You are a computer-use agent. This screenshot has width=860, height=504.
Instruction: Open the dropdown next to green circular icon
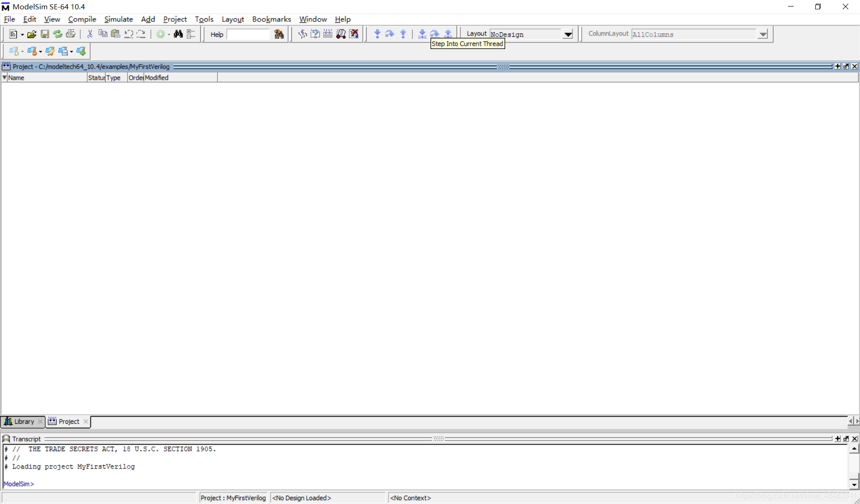(169, 35)
